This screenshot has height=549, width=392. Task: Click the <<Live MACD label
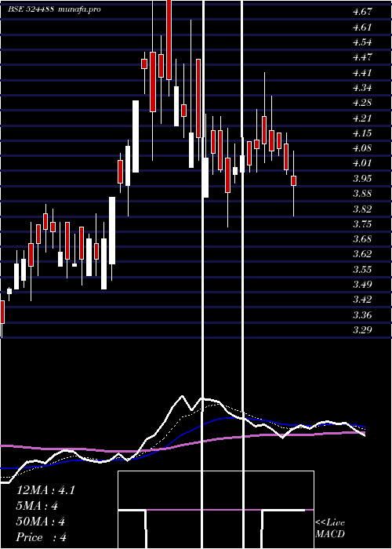pyautogui.click(x=330, y=529)
